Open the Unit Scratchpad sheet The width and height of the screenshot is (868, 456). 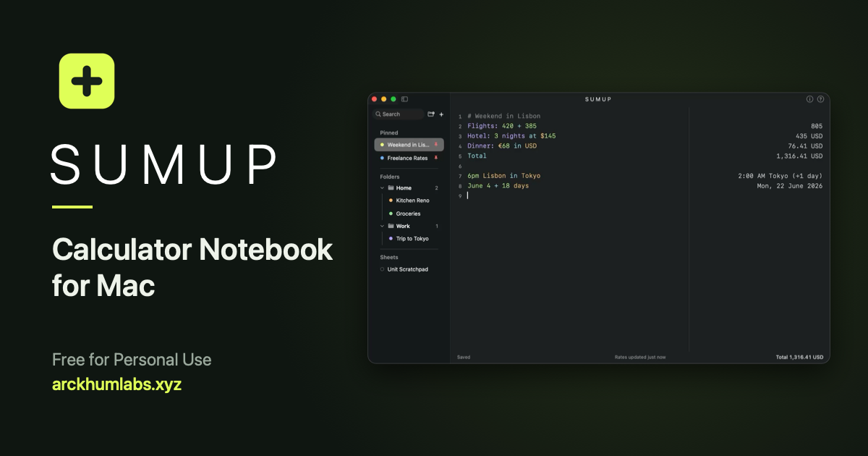(409, 269)
